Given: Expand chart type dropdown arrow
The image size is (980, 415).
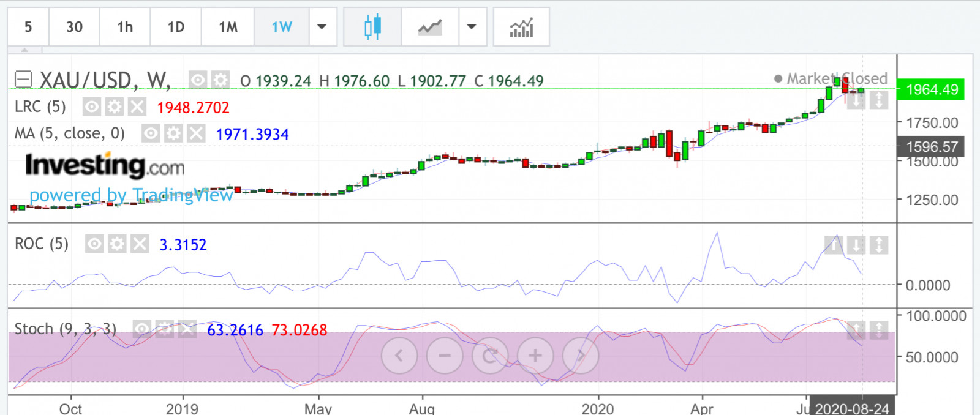Looking at the screenshot, I should 472,27.
